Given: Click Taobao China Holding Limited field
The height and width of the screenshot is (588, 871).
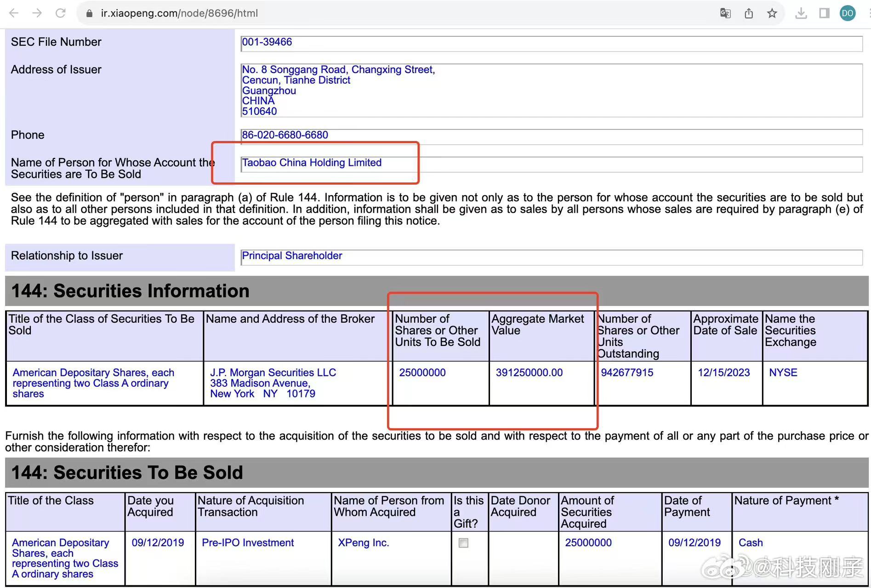Looking at the screenshot, I should pyautogui.click(x=552, y=164).
